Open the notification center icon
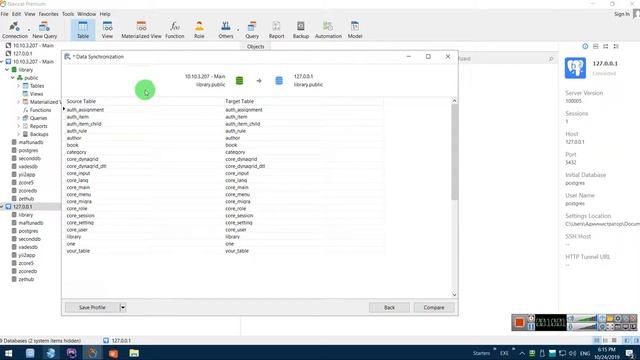640x360 pixels. point(630,353)
